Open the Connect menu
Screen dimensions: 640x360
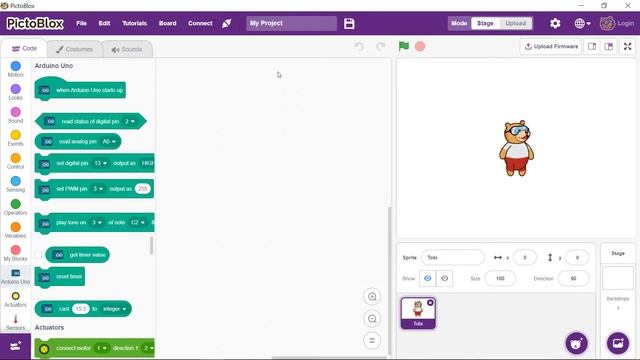pos(200,23)
